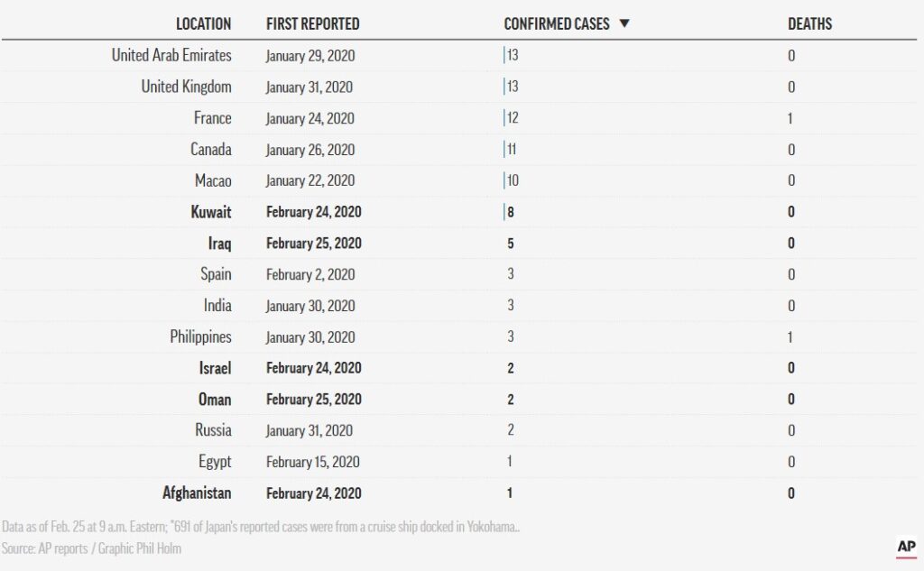Click the bar next to Canada's 11 cases
Viewport: 924px width, 571px height.
tap(504, 149)
